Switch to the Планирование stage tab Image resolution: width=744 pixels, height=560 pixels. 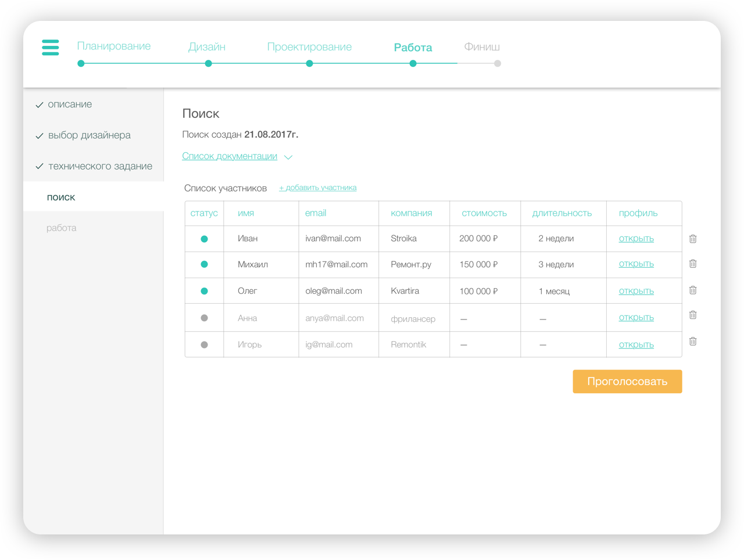click(x=114, y=46)
